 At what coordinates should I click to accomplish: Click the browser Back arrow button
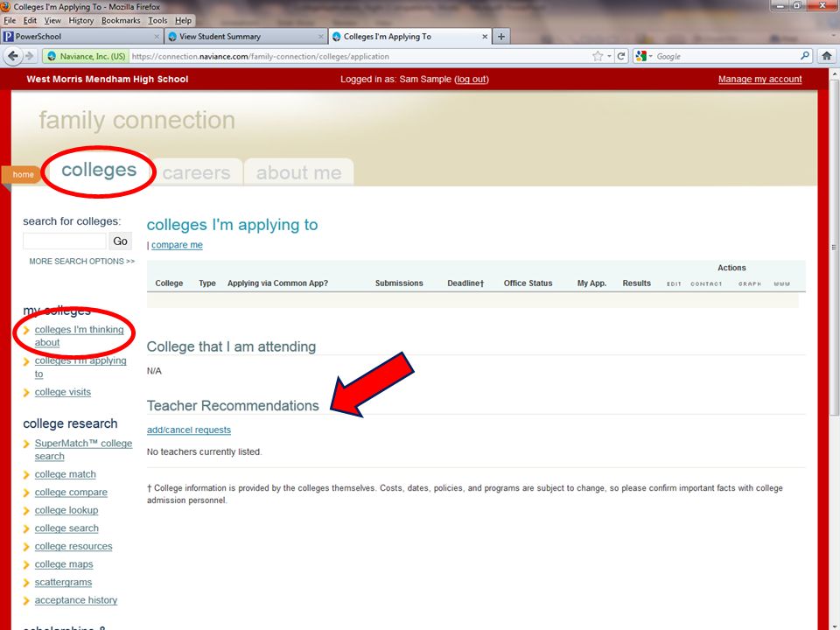coord(13,56)
